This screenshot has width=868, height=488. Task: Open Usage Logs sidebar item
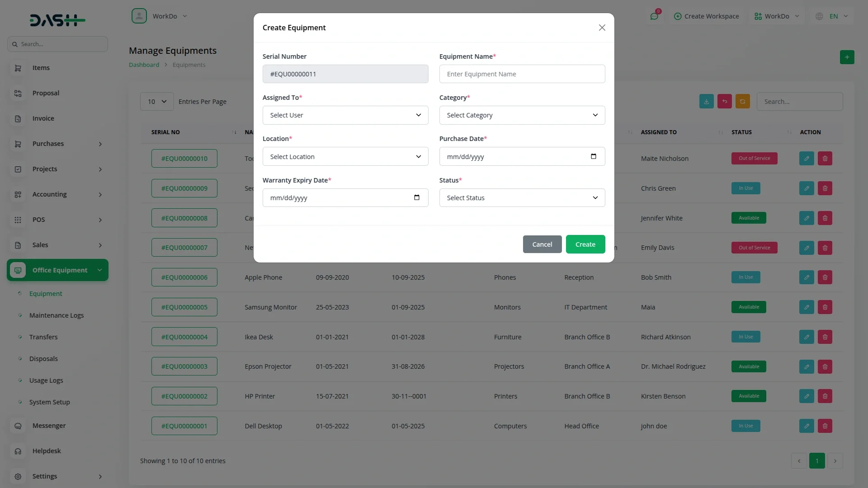pyautogui.click(x=46, y=380)
